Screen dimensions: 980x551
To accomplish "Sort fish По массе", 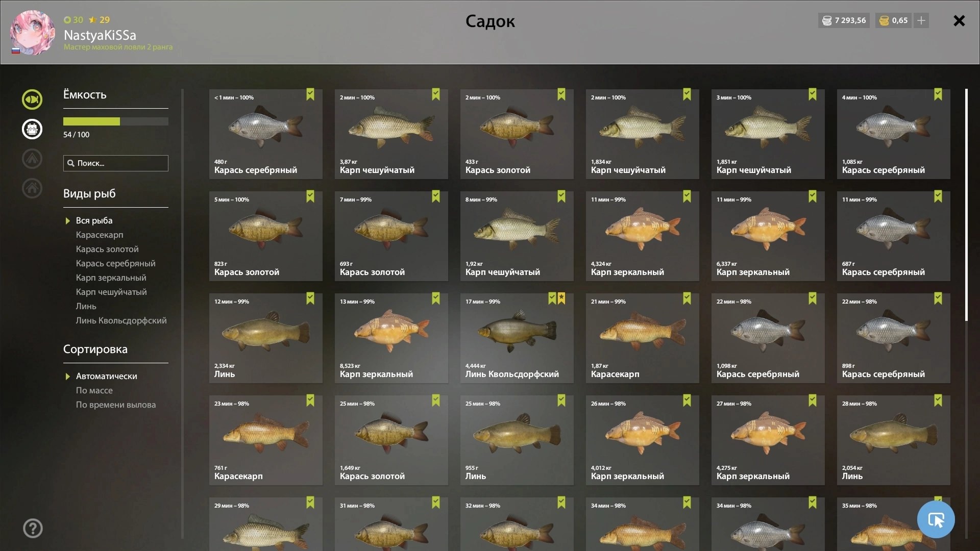I will coord(94,390).
